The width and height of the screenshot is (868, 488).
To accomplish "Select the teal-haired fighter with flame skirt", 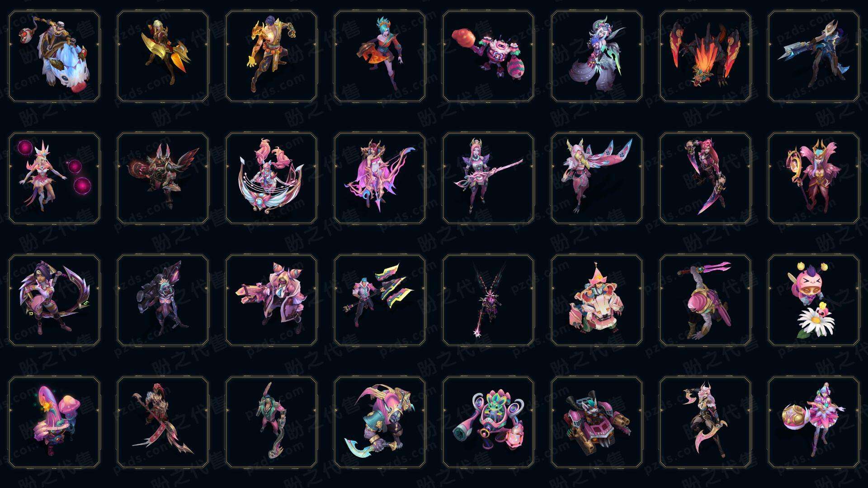I will (x=380, y=56).
